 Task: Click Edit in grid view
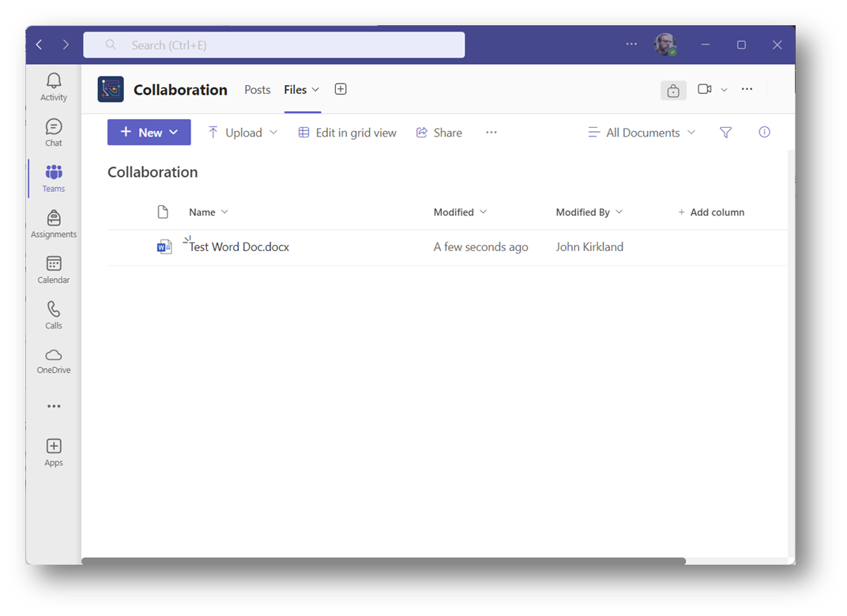347,133
